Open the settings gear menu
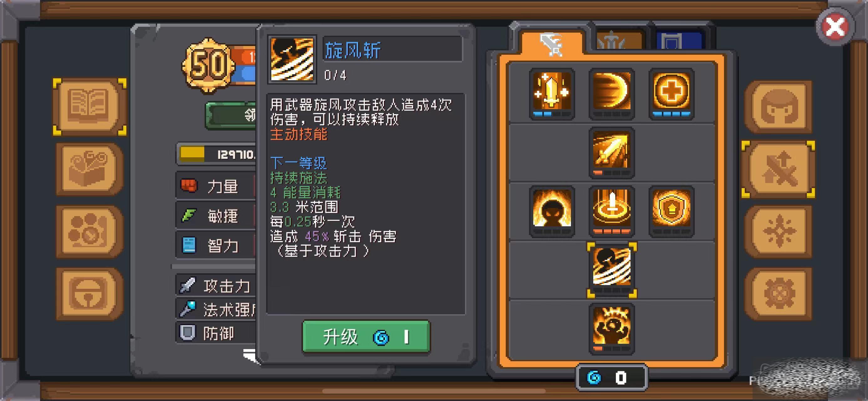The height and width of the screenshot is (401, 868). pos(779,294)
